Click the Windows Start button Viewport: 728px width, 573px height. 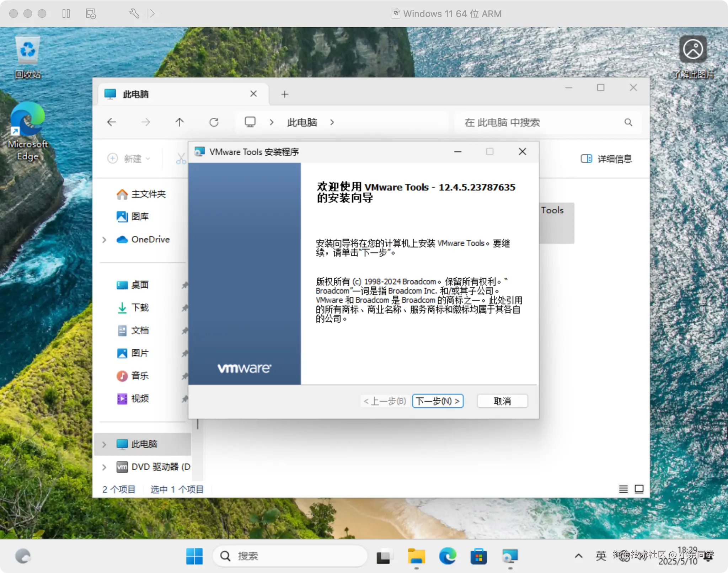194,556
